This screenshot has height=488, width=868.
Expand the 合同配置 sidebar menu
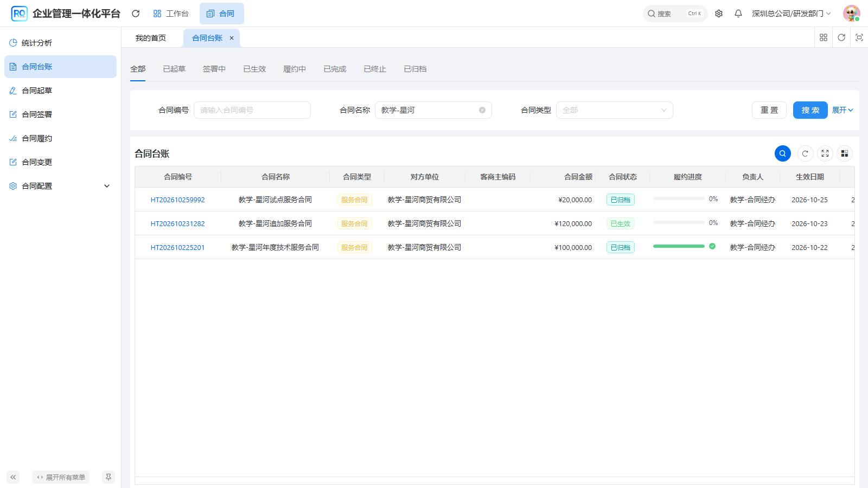click(x=60, y=186)
